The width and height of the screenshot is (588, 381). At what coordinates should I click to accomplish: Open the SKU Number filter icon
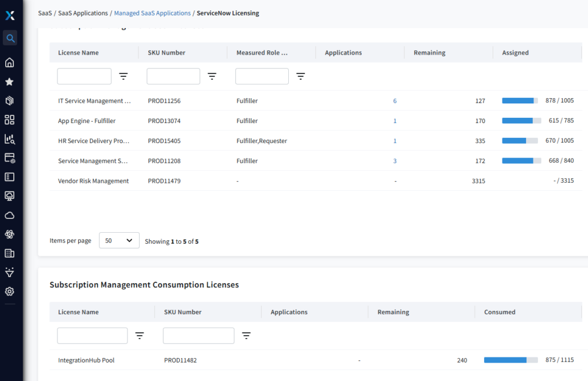[x=212, y=76]
